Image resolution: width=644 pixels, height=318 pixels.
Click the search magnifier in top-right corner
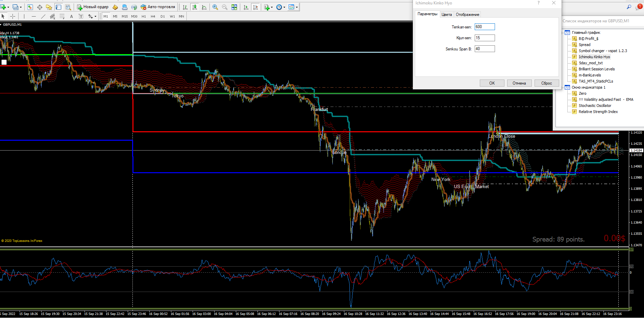[629, 7]
